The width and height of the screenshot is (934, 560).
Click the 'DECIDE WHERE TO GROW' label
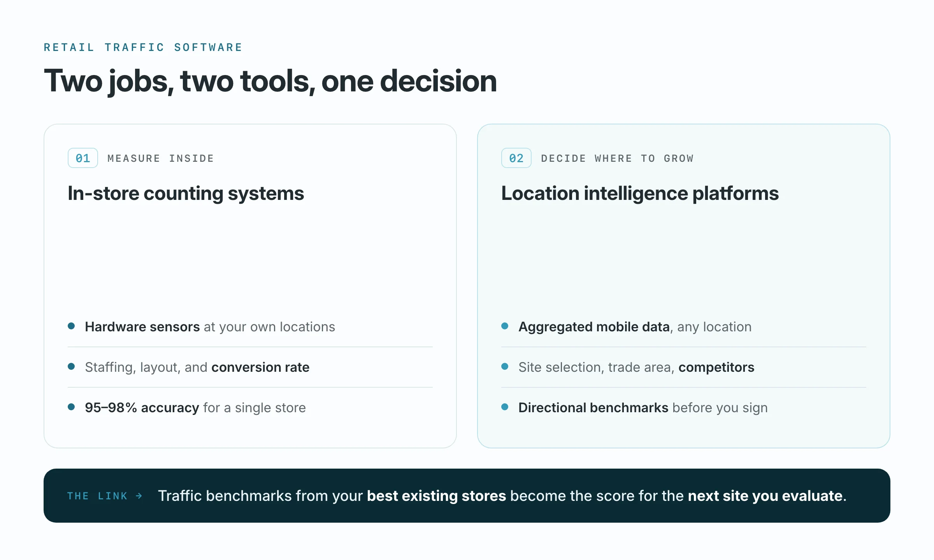(x=618, y=158)
